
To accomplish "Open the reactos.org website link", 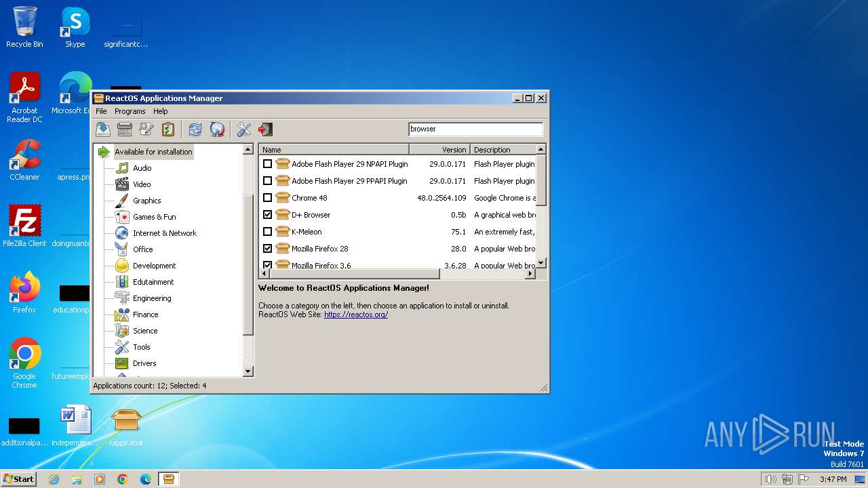I will 356,314.
